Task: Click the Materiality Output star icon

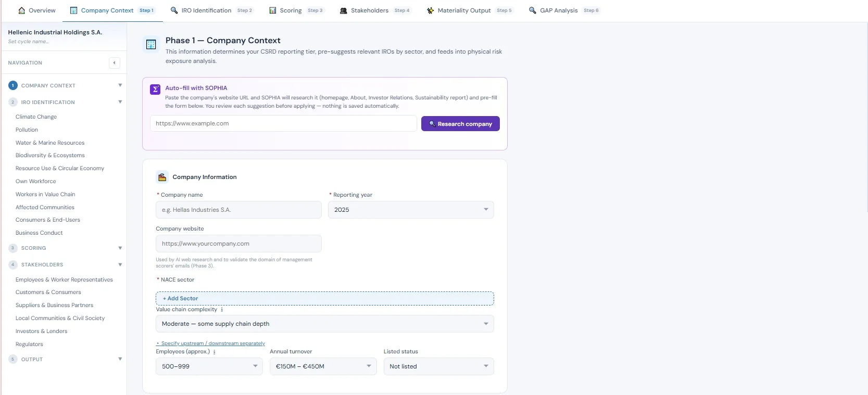Action: pyautogui.click(x=430, y=10)
